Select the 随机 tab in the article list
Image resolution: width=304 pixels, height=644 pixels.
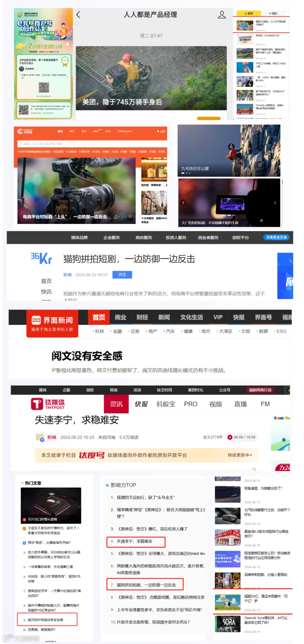tap(273, 13)
